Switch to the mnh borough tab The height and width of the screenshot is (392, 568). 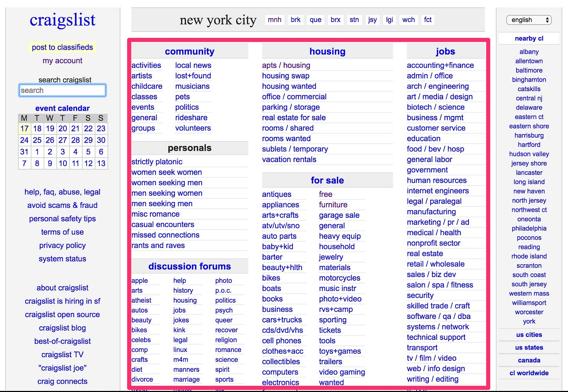[275, 20]
